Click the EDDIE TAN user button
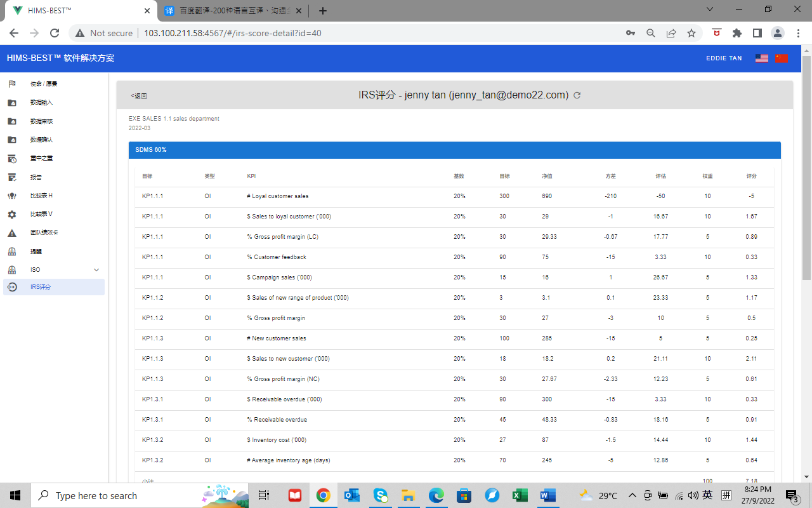812x508 pixels. 724,58
